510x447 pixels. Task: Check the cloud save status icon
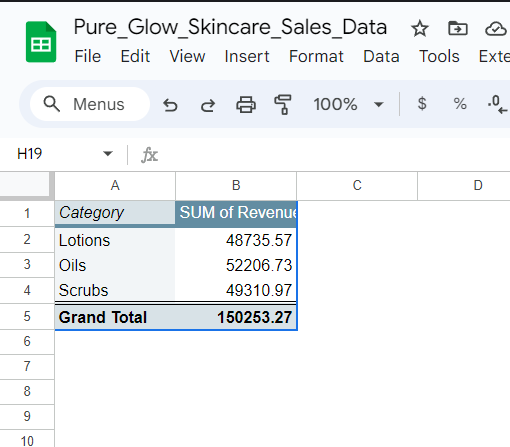click(496, 29)
